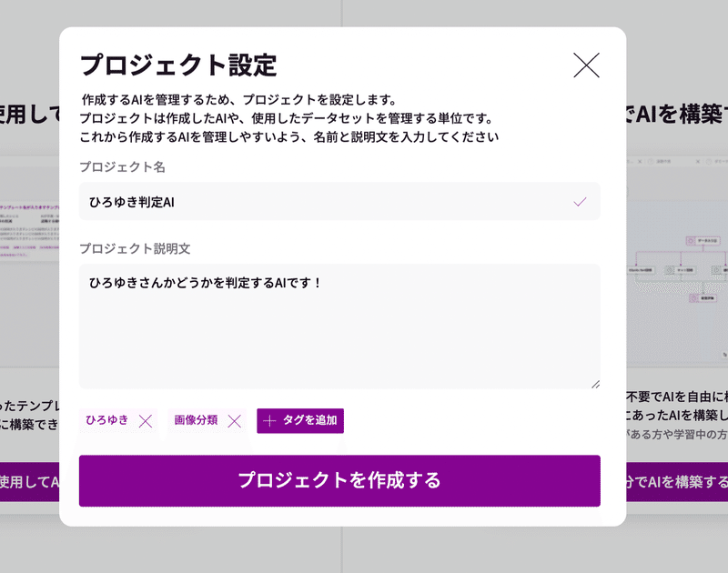The height and width of the screenshot is (573, 728).
Task: Click the プロジェクト設定 heading
Action: coord(178,65)
